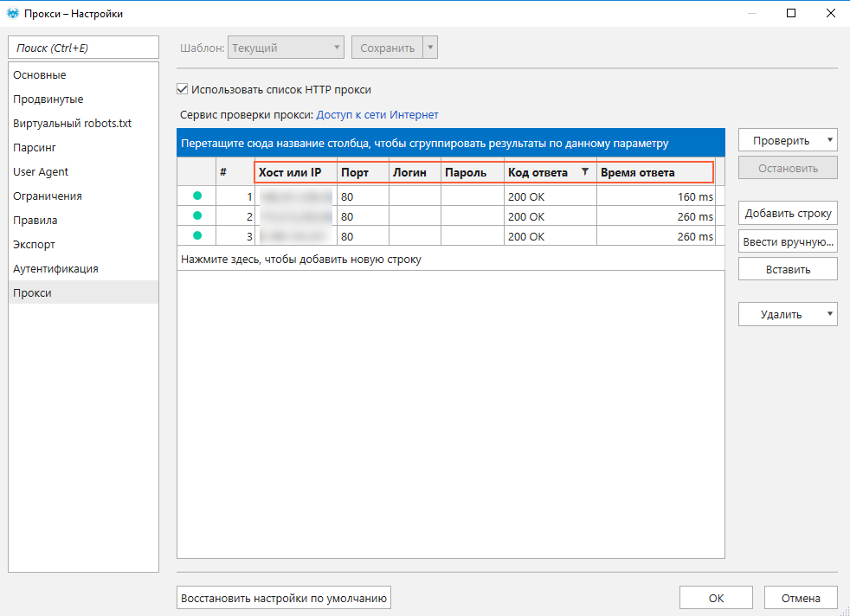Select Виртуальный robots.txt section
This screenshot has height=616, width=850.
(x=83, y=123)
